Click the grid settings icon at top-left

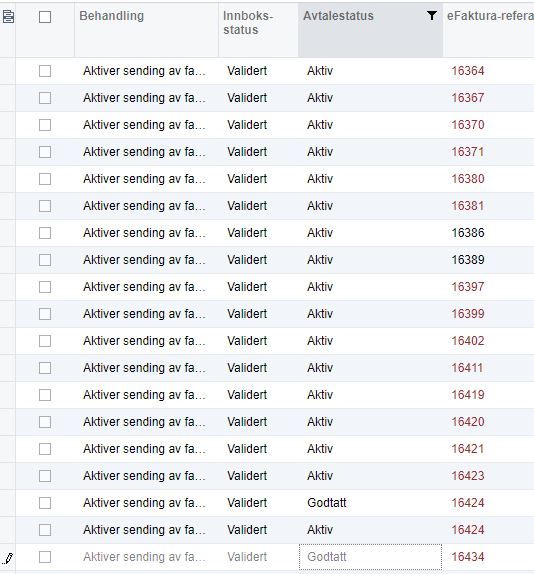[x=8, y=16]
